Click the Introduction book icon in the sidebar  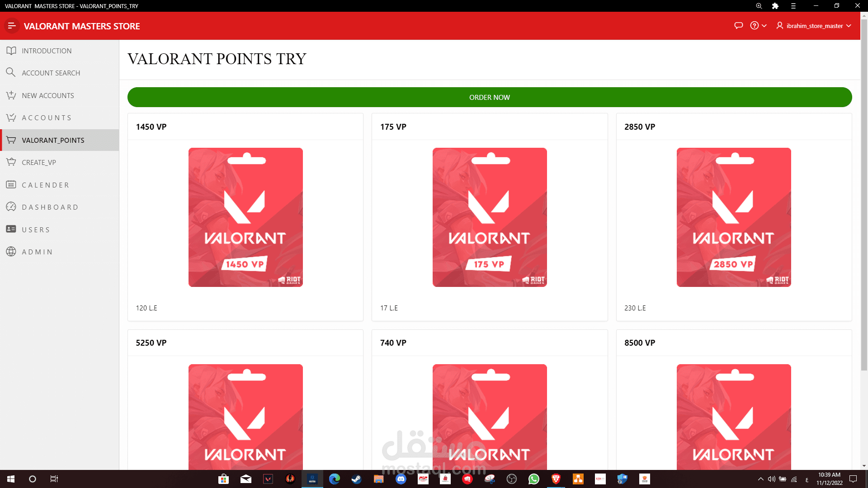[11, 51]
